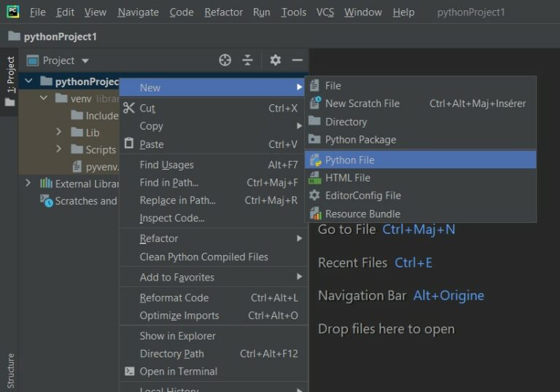Choose Optimize Imports
This screenshot has width=560, height=392.
pos(211,315)
